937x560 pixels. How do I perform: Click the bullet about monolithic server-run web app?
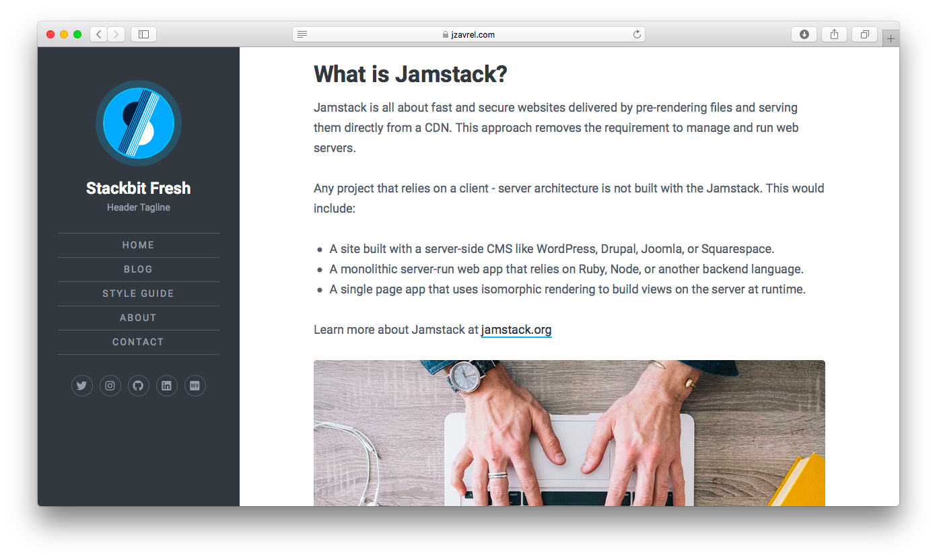tap(567, 269)
